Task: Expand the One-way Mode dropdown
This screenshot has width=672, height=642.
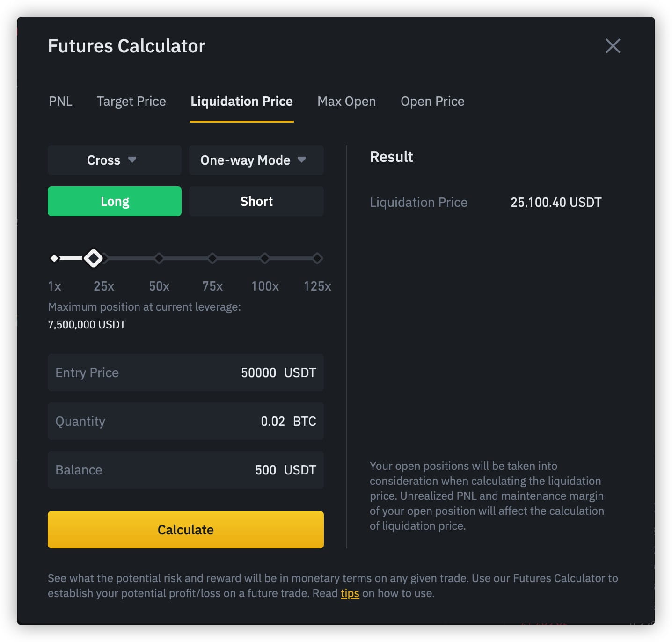Action: (x=256, y=160)
